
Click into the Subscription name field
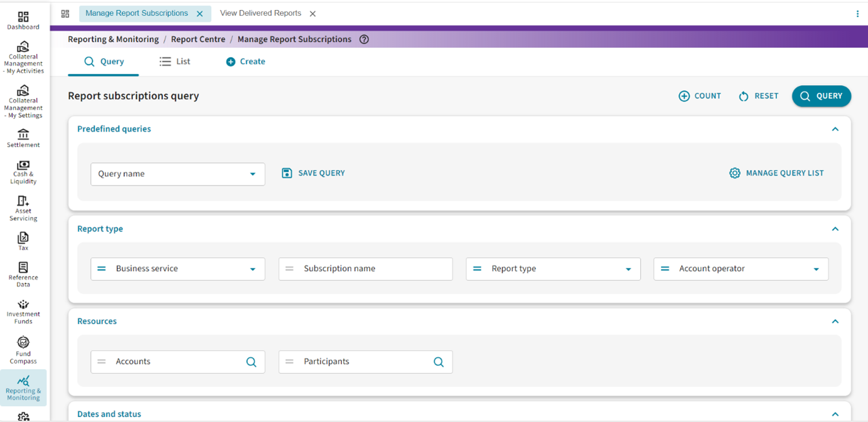pos(373,269)
